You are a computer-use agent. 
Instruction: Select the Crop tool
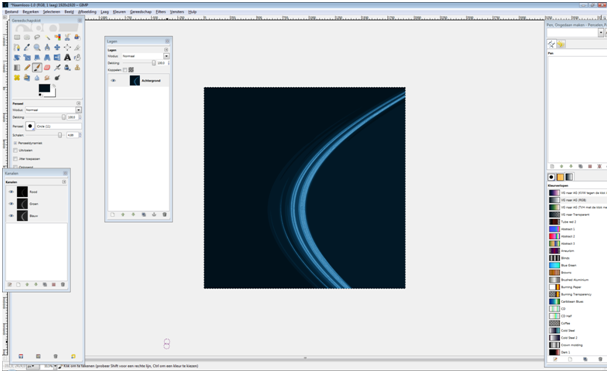pos(77,47)
